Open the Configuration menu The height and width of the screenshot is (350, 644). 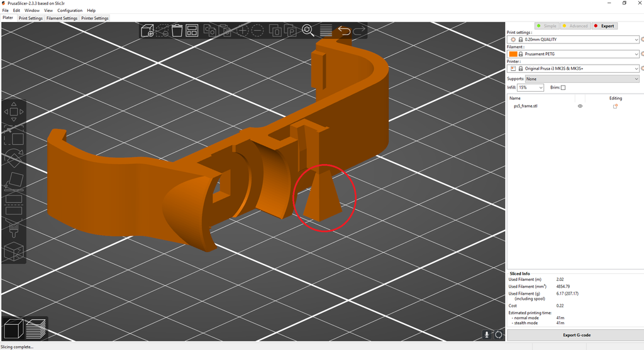click(69, 11)
